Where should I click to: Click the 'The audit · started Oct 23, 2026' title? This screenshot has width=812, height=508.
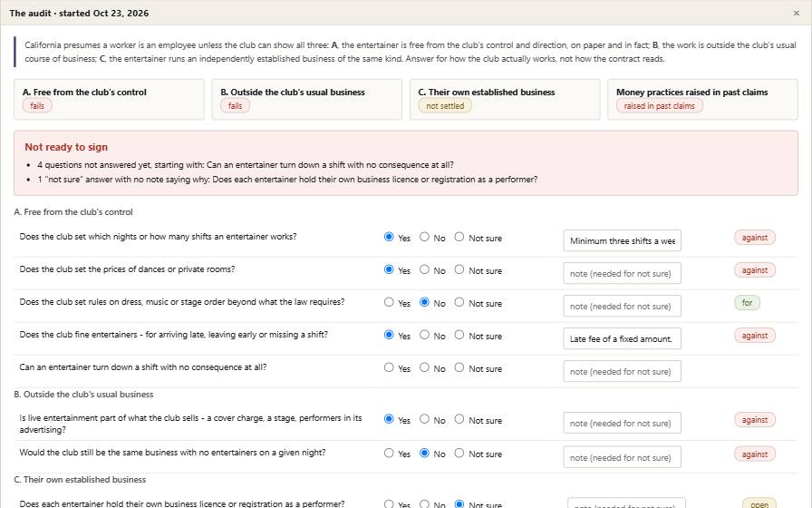pyautogui.click(x=79, y=13)
